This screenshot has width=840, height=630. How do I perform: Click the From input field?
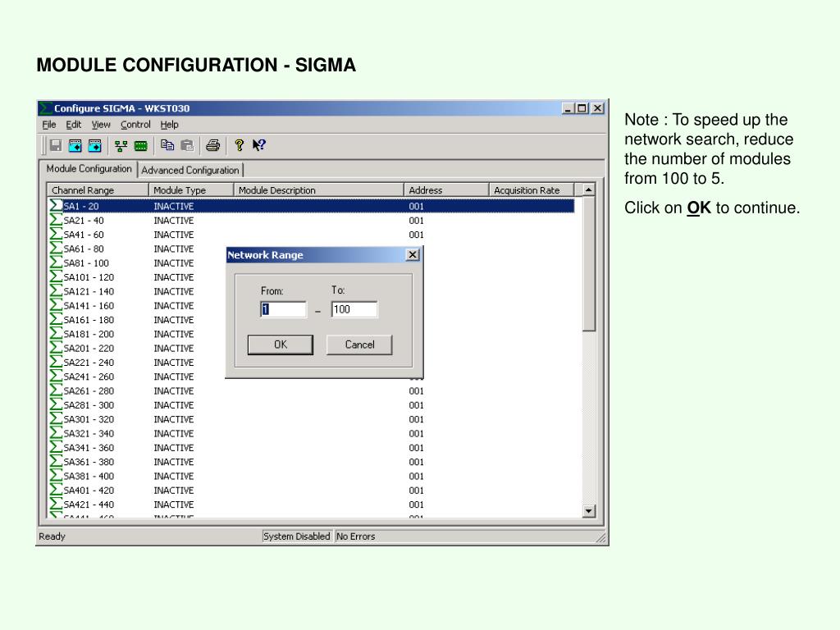(x=283, y=309)
